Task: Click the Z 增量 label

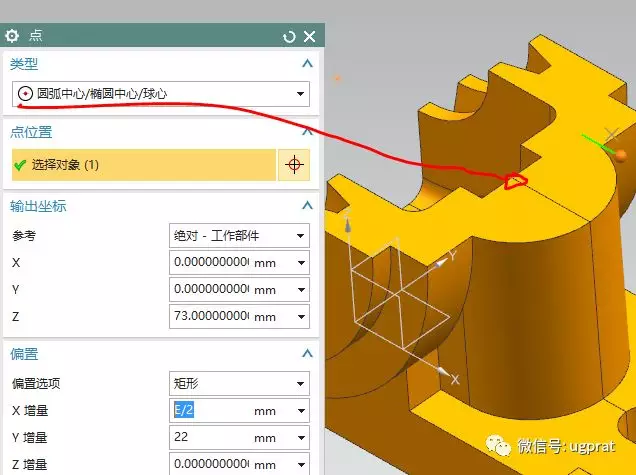Action: [x=30, y=464]
